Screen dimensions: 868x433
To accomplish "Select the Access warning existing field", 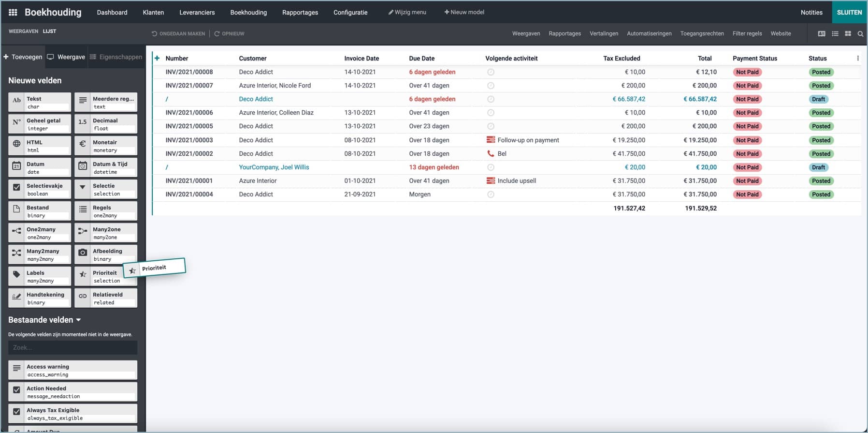I will coord(72,370).
